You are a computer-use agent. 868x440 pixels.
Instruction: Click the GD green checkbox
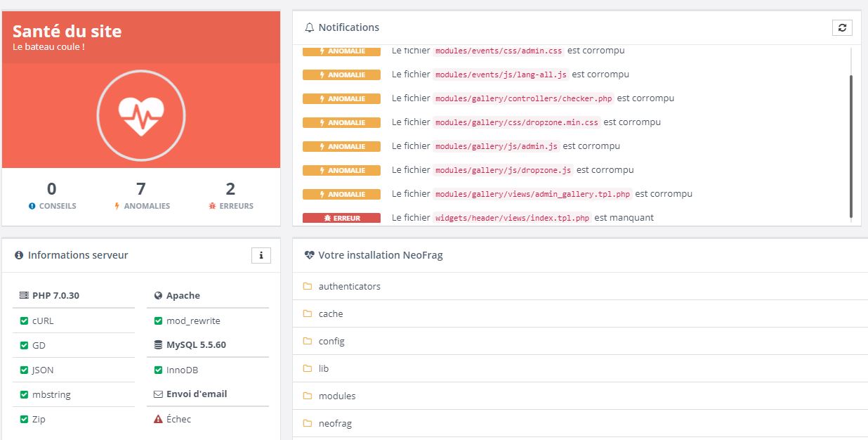coord(24,345)
